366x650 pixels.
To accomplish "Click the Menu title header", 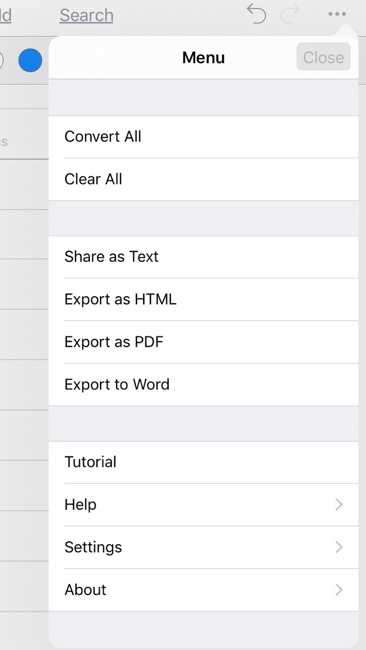I will click(x=204, y=58).
